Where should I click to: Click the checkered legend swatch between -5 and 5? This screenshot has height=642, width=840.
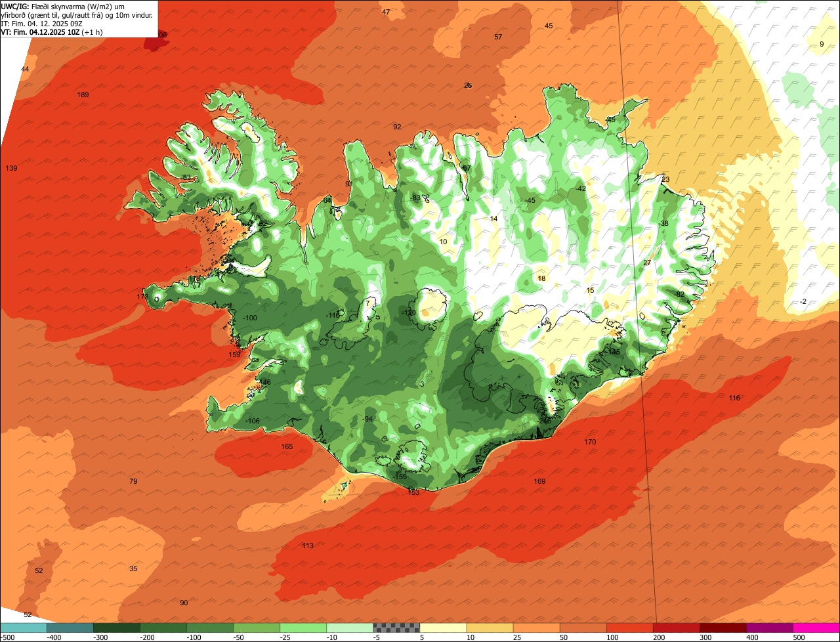pos(396,628)
